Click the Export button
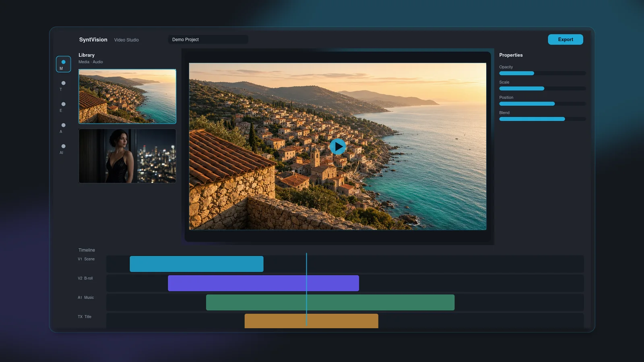Screen dimensions: 644x362 [x=565, y=39]
